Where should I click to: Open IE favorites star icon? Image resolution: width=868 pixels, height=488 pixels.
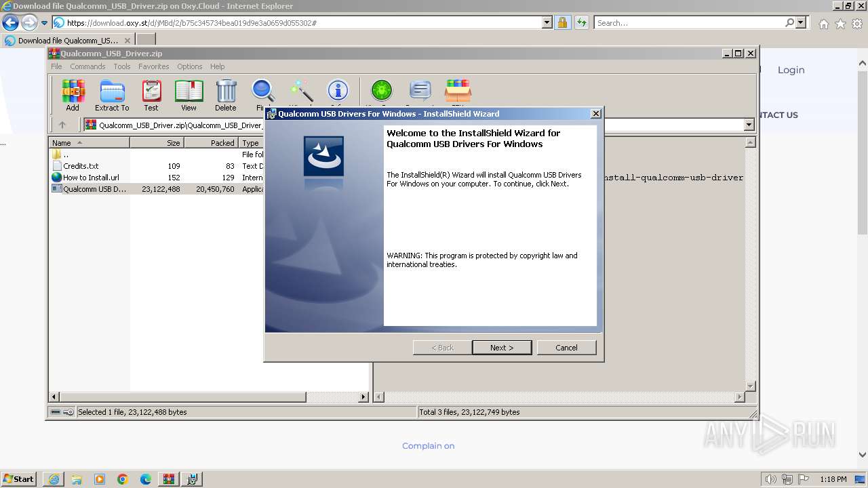point(840,24)
